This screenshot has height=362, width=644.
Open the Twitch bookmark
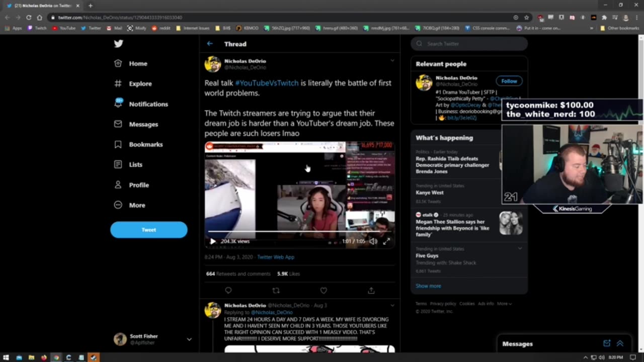tap(37, 28)
